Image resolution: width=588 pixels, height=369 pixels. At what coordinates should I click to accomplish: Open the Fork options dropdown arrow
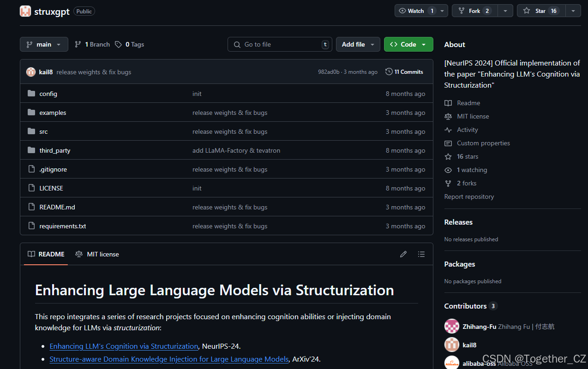point(505,11)
